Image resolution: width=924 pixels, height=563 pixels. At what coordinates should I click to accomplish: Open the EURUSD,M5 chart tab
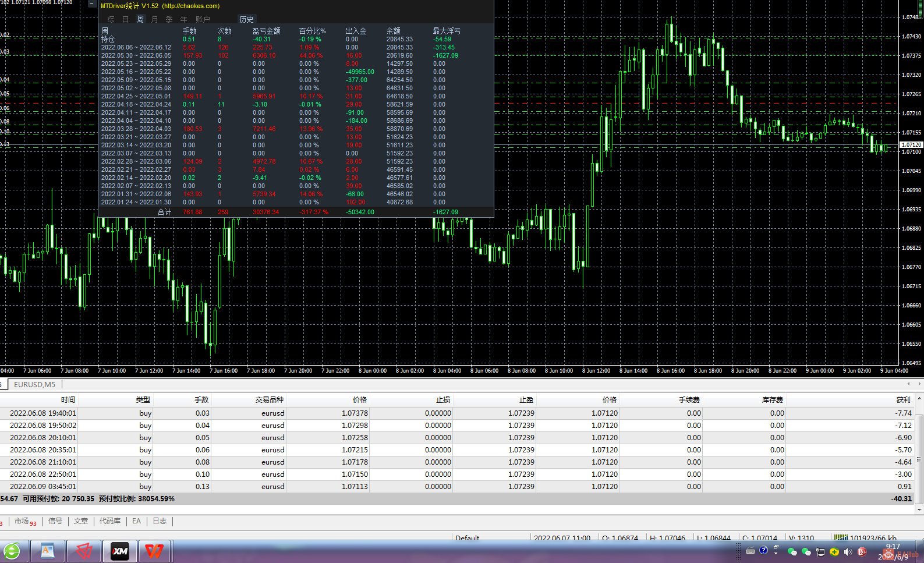[34, 385]
